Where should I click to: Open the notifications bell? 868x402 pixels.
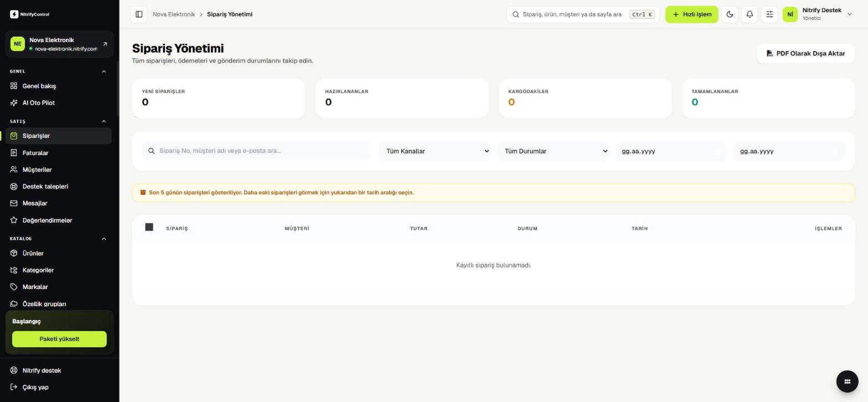[750, 14]
